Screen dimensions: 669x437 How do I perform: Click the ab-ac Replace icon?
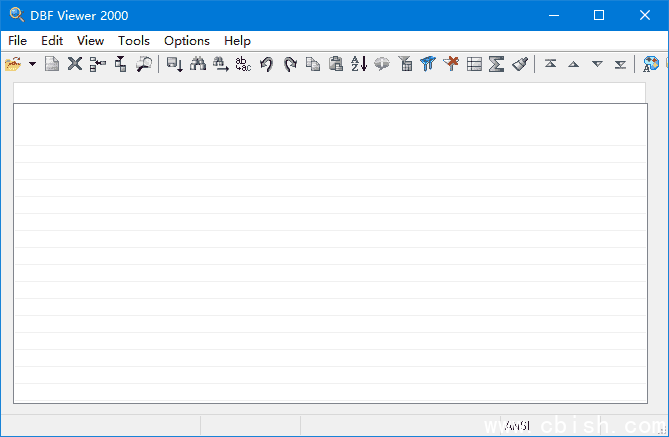tap(243, 64)
